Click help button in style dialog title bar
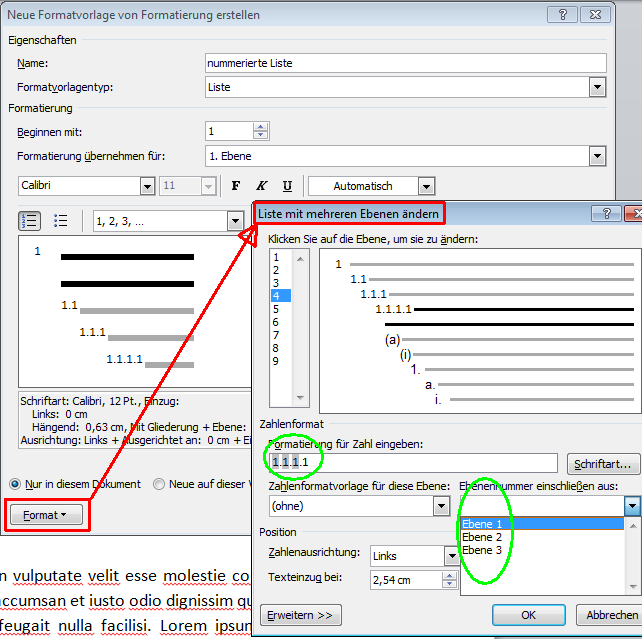Image resolution: width=642 pixels, height=639 pixels. tap(565, 14)
